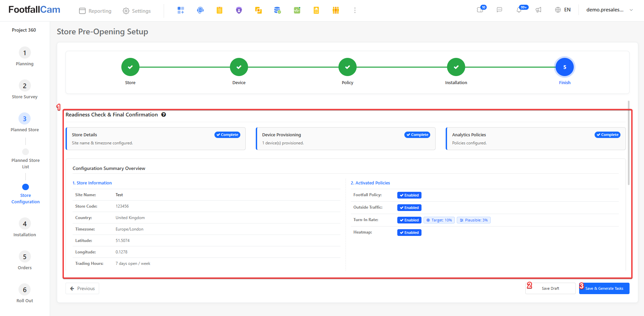This screenshot has height=316, width=644.
Task: Click the Heatmap Enabled badge
Action: point(409,233)
